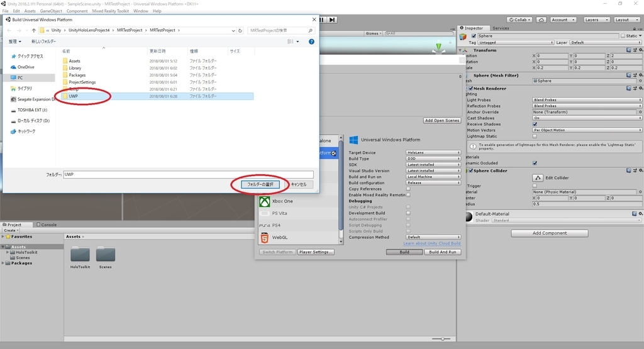Open the Layers dropdown in Unity toolbar
644x349 pixels.
click(596, 19)
